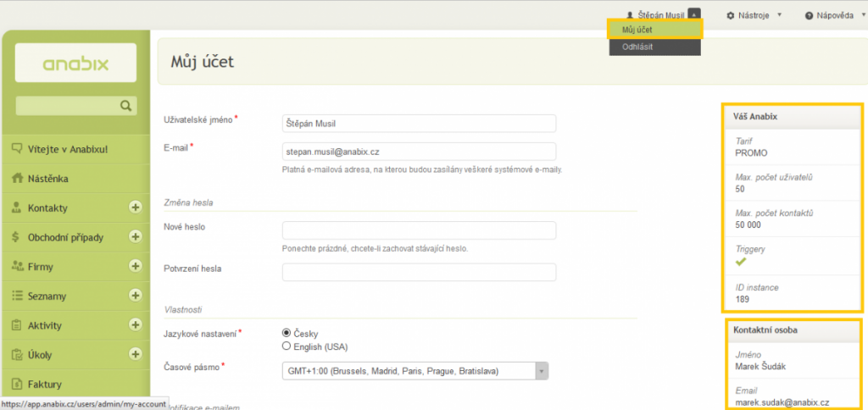Click the PROMO tariff value
This screenshot has width=868, height=410.
751,152
